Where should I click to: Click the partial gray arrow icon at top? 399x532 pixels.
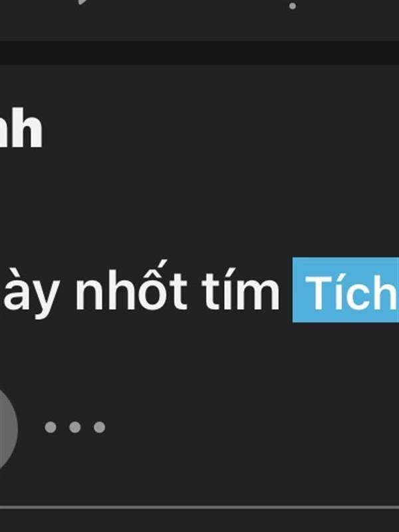[x=83, y=2]
